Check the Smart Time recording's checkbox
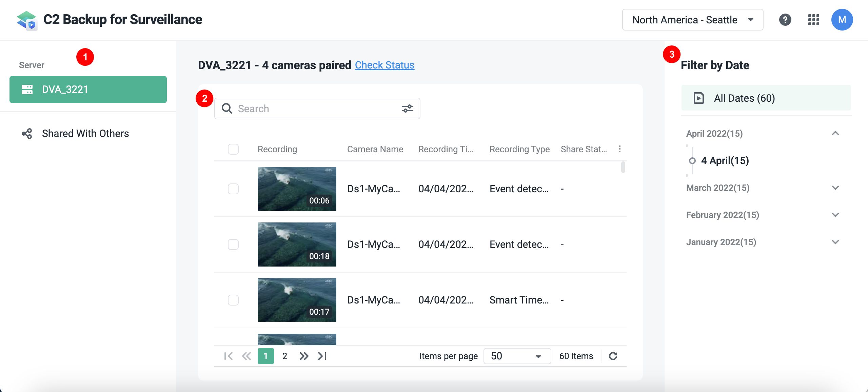The height and width of the screenshot is (392, 868). [233, 300]
